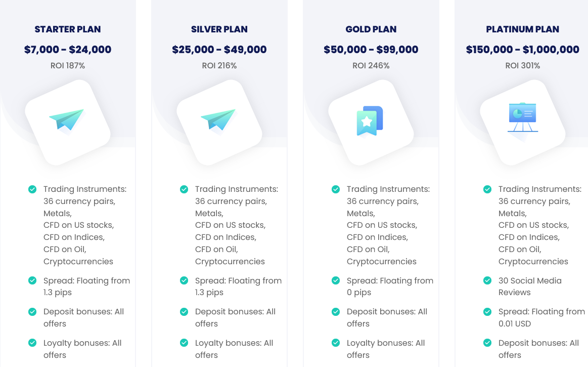Click Gold Plan deposit bonuses checkmark icon
This screenshot has height=367, width=588.
[336, 312]
